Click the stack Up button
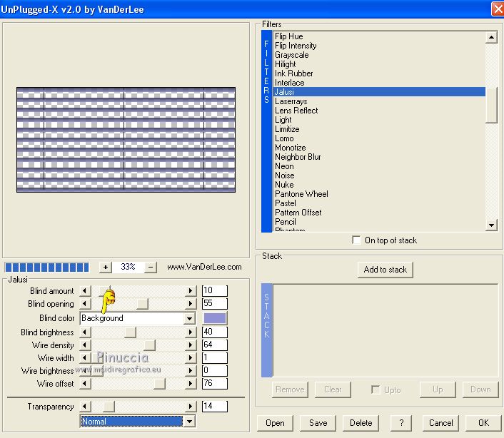Viewport: 504px width, 438px height. click(438, 389)
